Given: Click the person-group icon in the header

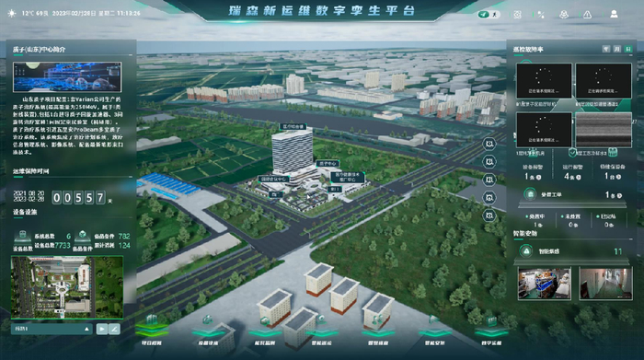Looking at the screenshot, I should 564,15.
